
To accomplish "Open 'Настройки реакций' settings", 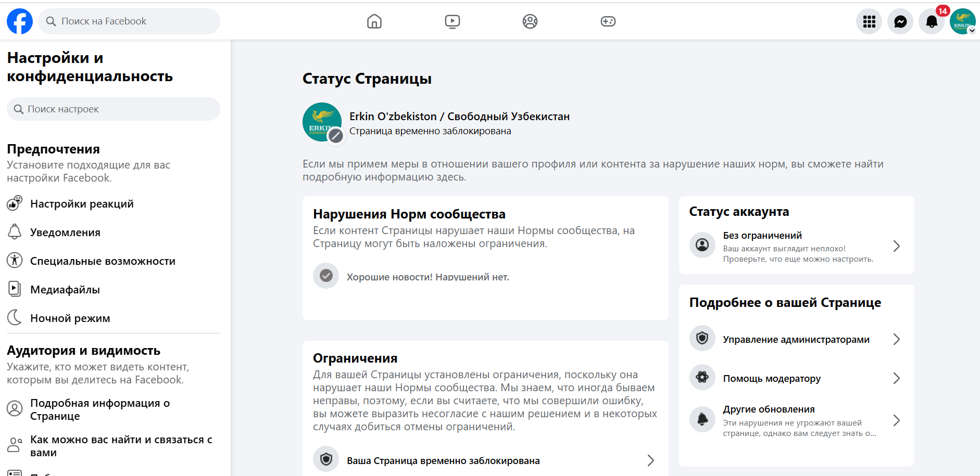I will [82, 204].
